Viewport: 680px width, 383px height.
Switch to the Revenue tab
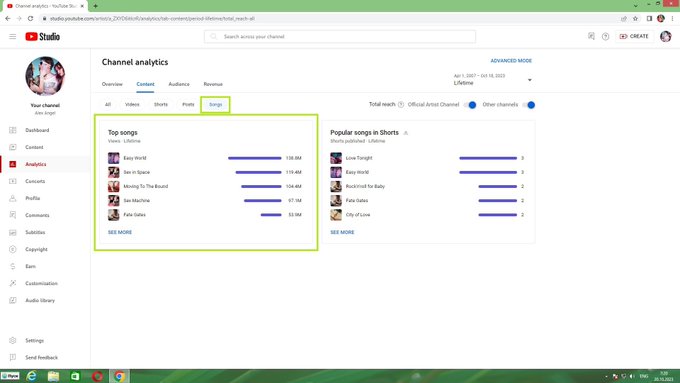click(x=213, y=84)
